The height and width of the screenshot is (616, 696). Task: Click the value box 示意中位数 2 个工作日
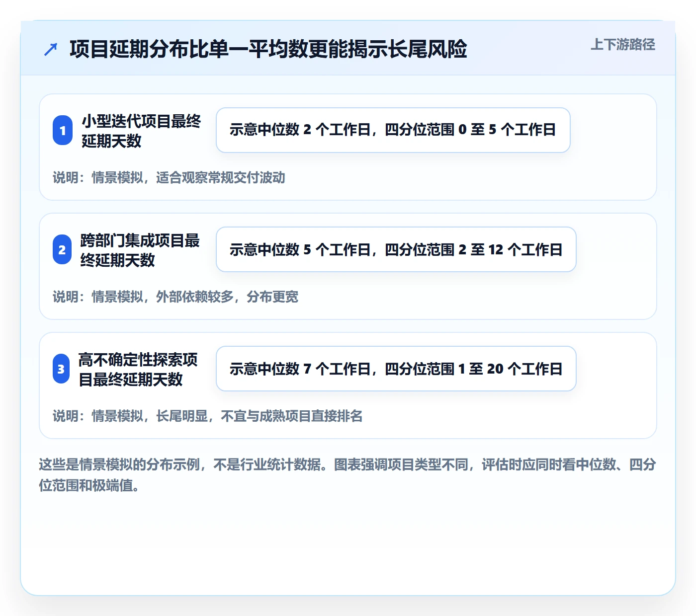point(393,130)
